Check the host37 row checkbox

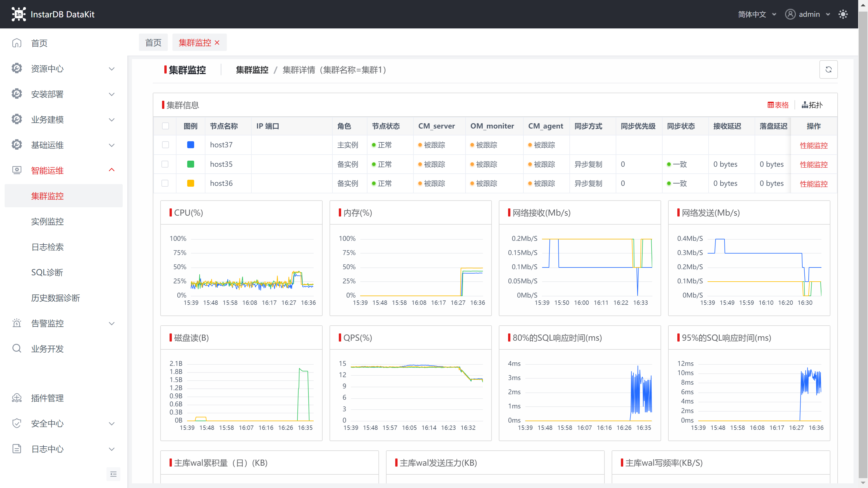pyautogui.click(x=165, y=145)
